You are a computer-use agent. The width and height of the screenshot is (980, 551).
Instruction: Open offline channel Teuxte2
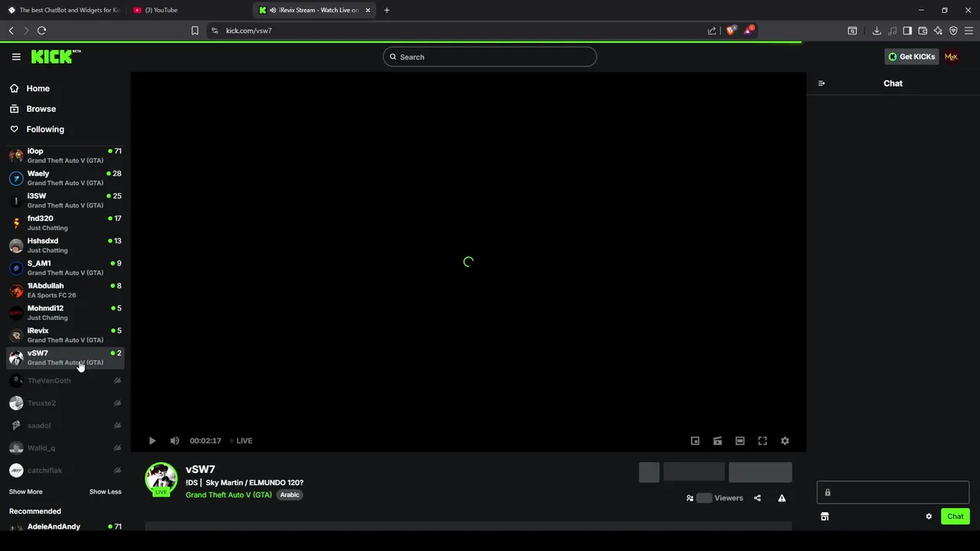click(x=65, y=403)
